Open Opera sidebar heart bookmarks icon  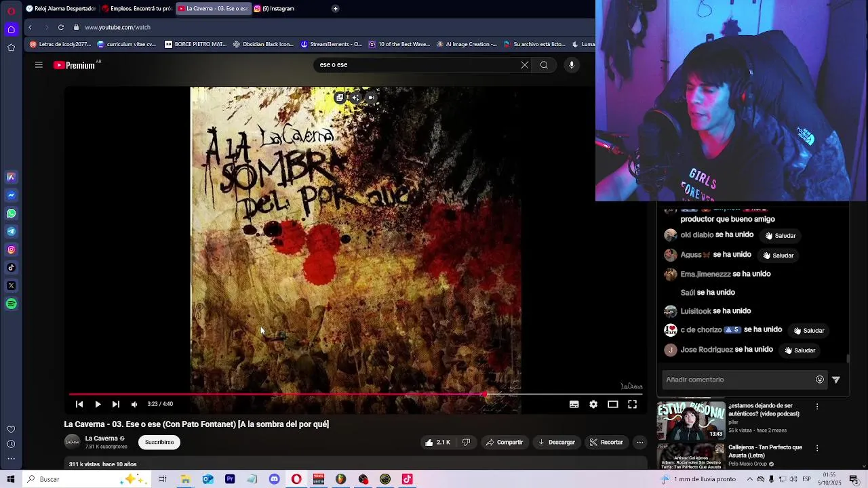click(x=11, y=430)
